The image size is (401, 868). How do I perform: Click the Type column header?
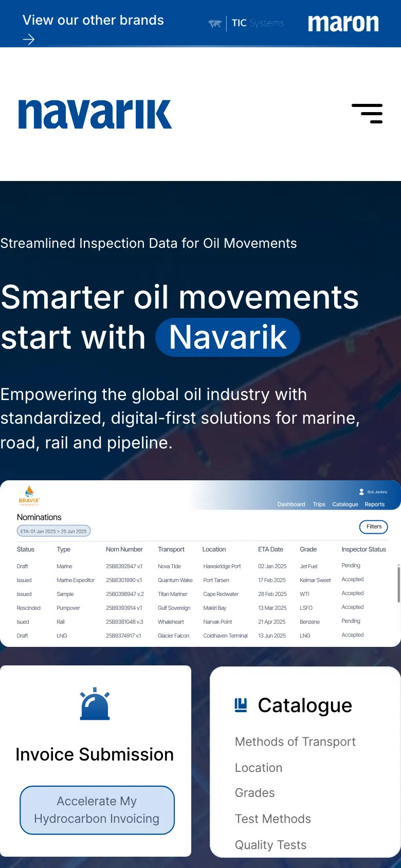[x=64, y=549]
